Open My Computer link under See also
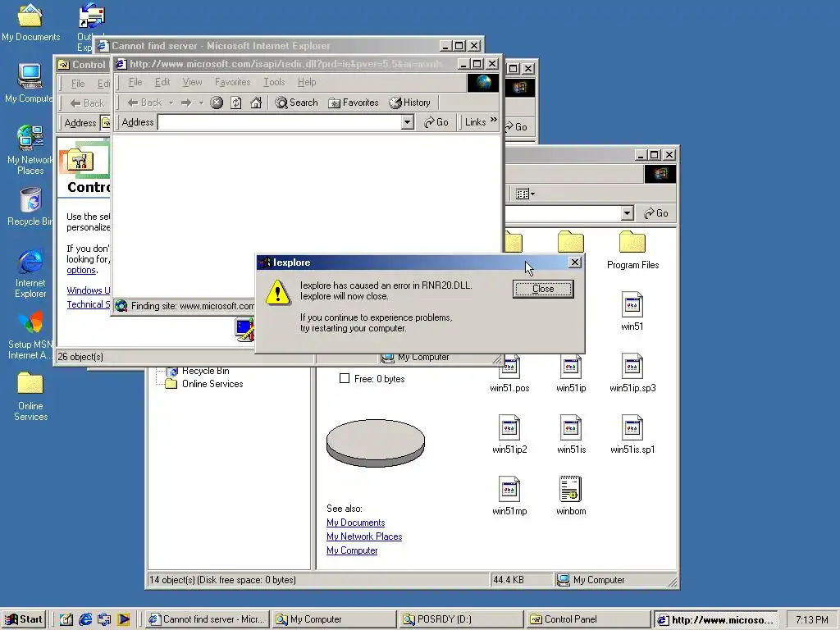 point(352,550)
